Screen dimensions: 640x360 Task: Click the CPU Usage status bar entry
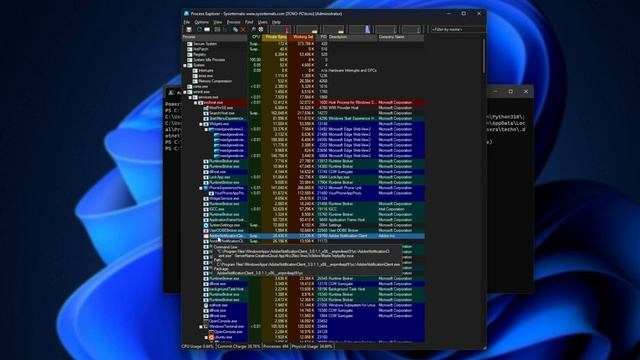coord(198,347)
